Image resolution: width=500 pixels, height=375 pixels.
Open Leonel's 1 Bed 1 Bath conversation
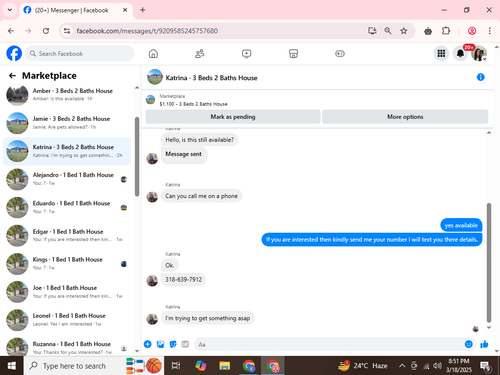pos(67,320)
